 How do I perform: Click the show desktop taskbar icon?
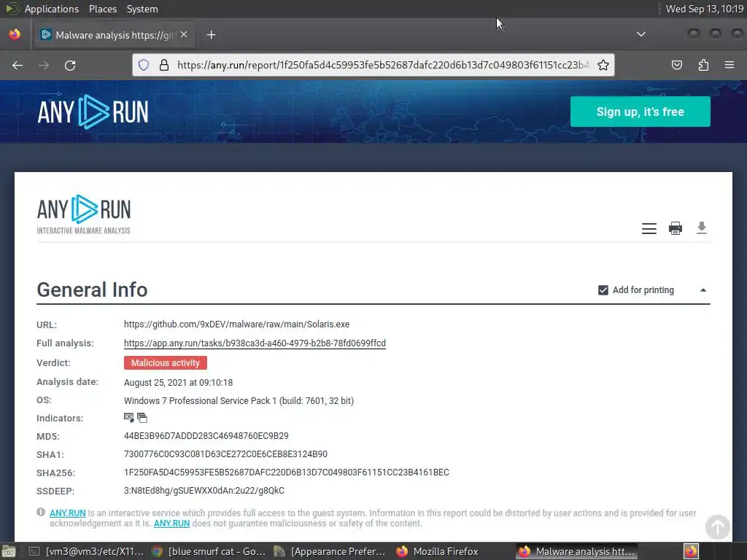click(9, 551)
